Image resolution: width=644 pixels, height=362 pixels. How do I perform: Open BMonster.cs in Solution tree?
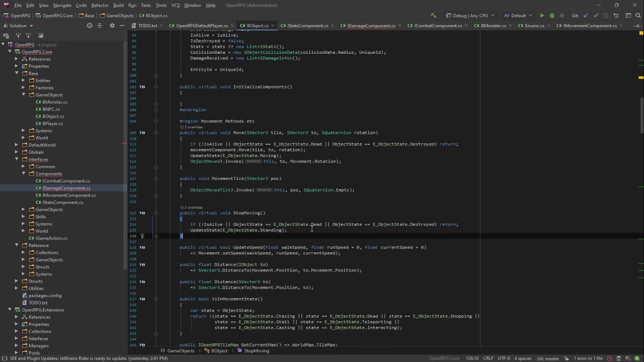click(54, 102)
